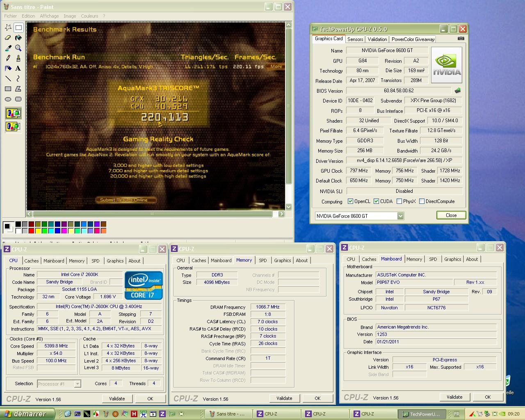Screen dimensions: 525x420
Task: Click the More button beside 220.11 fps
Action: click(x=276, y=66)
